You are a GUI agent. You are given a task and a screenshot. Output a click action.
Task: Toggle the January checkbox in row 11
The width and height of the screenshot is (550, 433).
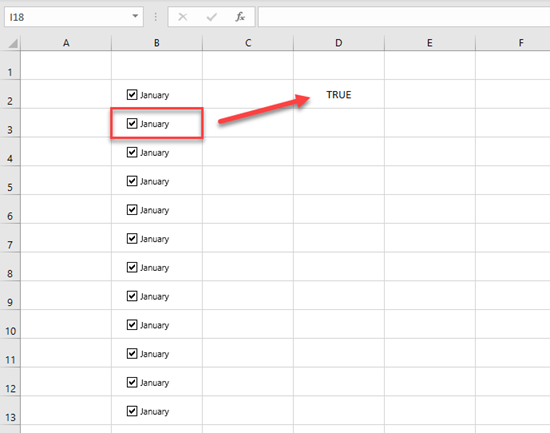[132, 353]
